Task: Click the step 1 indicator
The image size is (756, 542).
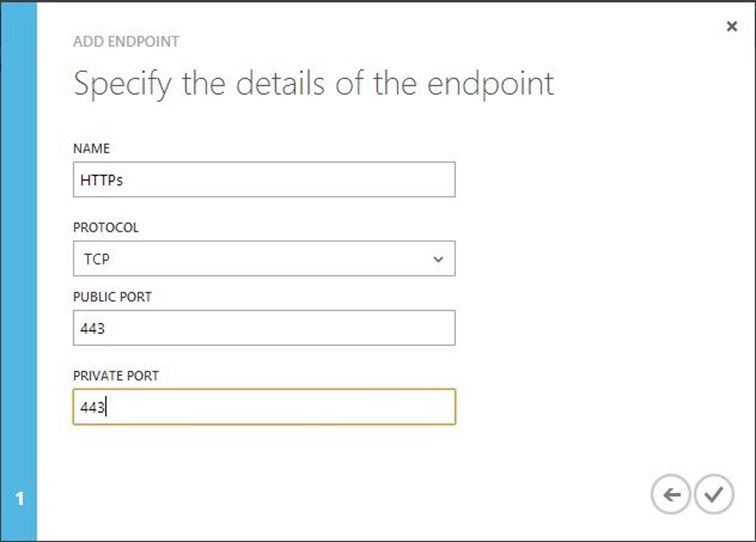Action: (19, 497)
